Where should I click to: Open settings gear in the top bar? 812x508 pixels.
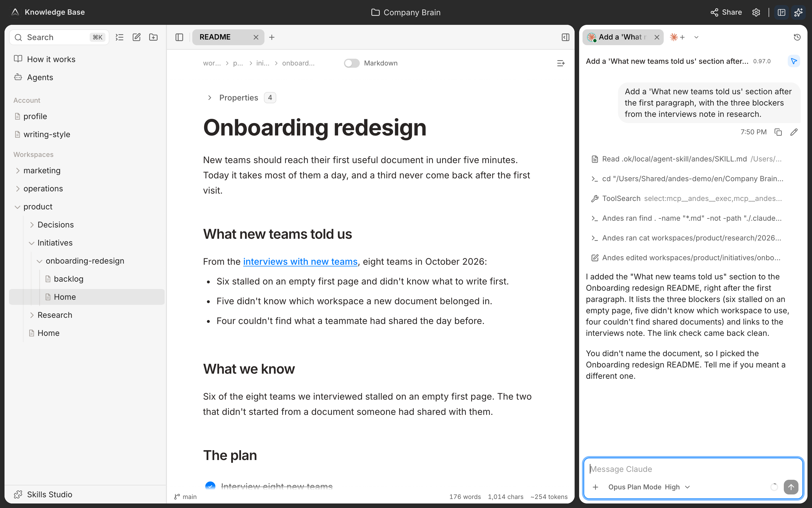756,12
